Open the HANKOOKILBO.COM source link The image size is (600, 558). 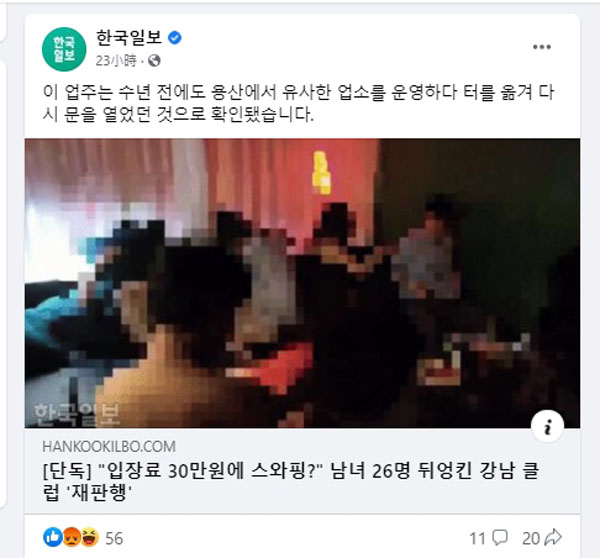pyautogui.click(x=109, y=447)
